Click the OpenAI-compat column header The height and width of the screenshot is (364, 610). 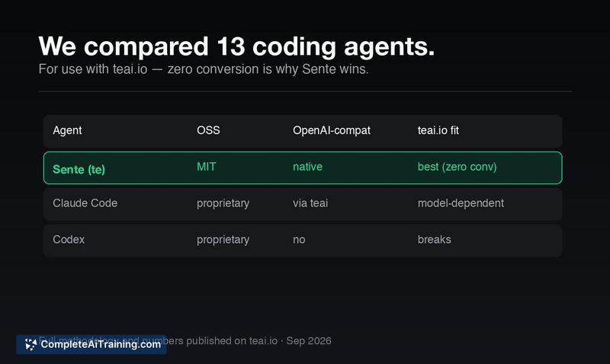[332, 130]
